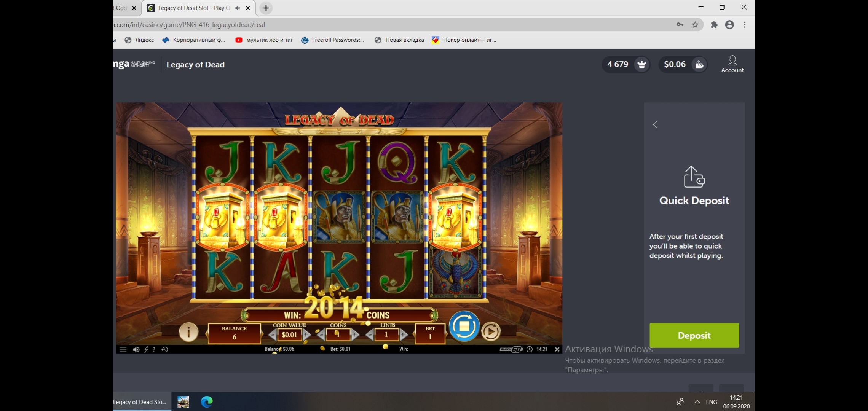The height and width of the screenshot is (411, 868).
Task: Click the green Deposit button
Action: pyautogui.click(x=694, y=335)
